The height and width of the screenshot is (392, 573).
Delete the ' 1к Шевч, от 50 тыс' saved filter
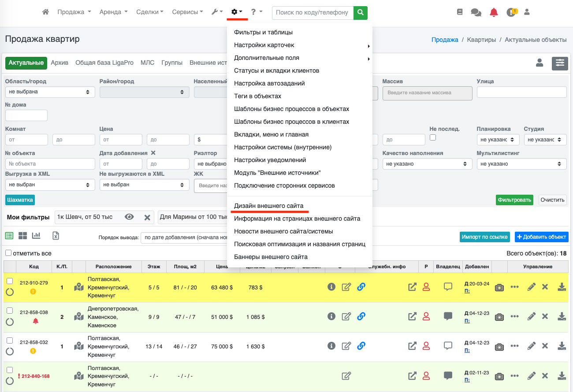(147, 217)
